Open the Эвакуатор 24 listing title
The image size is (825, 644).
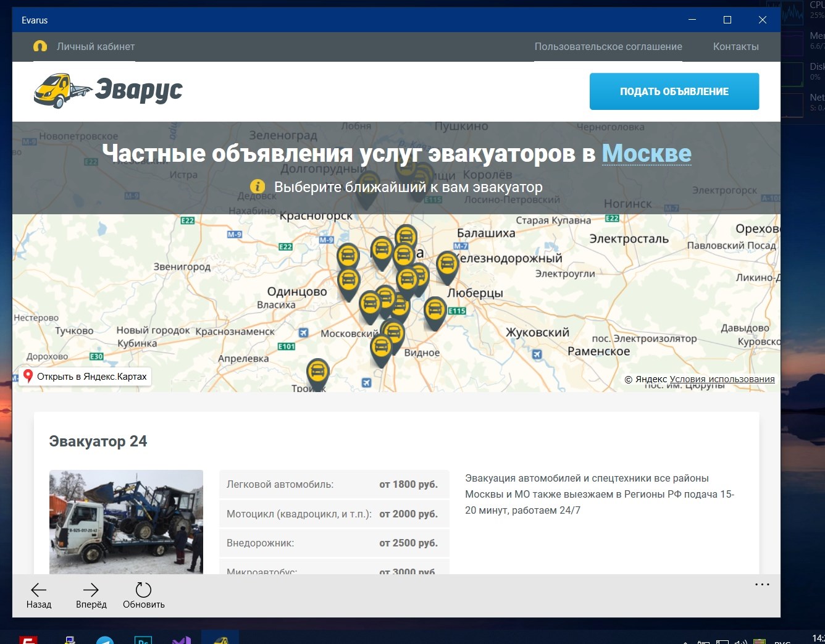tap(98, 441)
